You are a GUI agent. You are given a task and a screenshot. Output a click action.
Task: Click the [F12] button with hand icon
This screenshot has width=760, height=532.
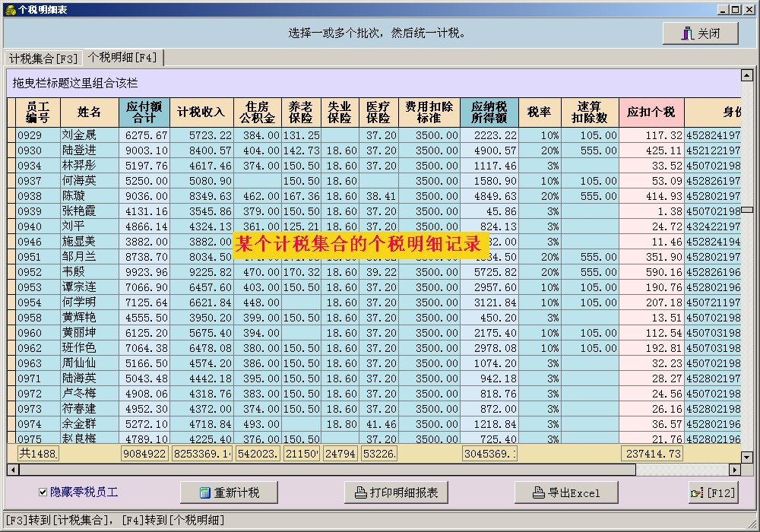[713, 492]
